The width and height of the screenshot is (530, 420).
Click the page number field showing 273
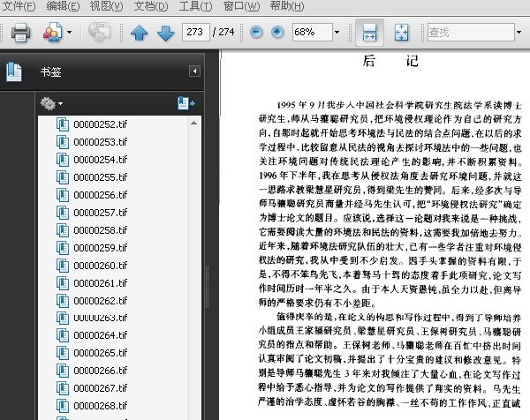pyautogui.click(x=196, y=32)
